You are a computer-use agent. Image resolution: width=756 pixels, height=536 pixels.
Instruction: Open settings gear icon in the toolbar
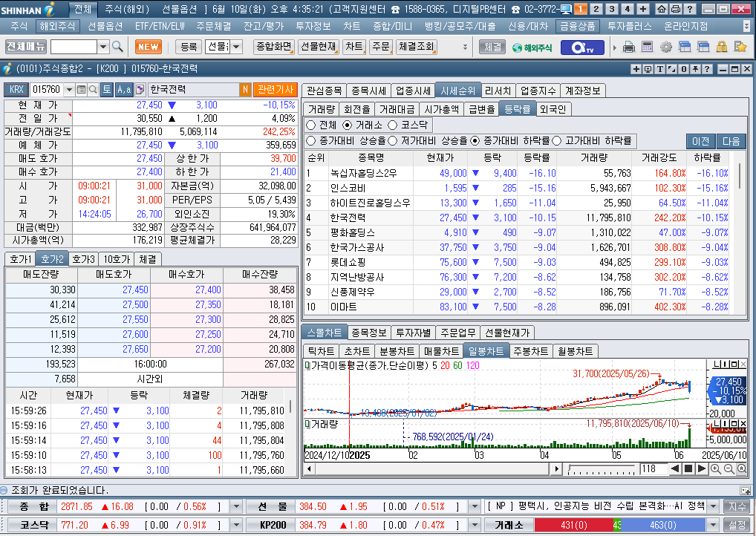(x=666, y=47)
